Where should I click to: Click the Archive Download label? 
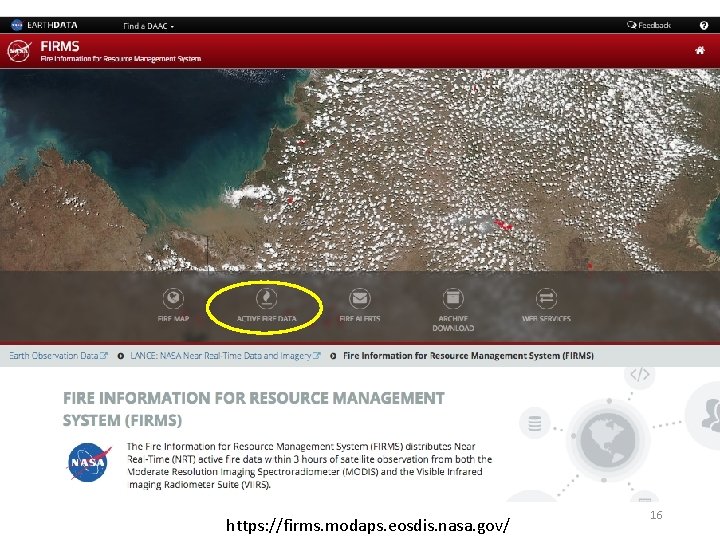click(453, 323)
